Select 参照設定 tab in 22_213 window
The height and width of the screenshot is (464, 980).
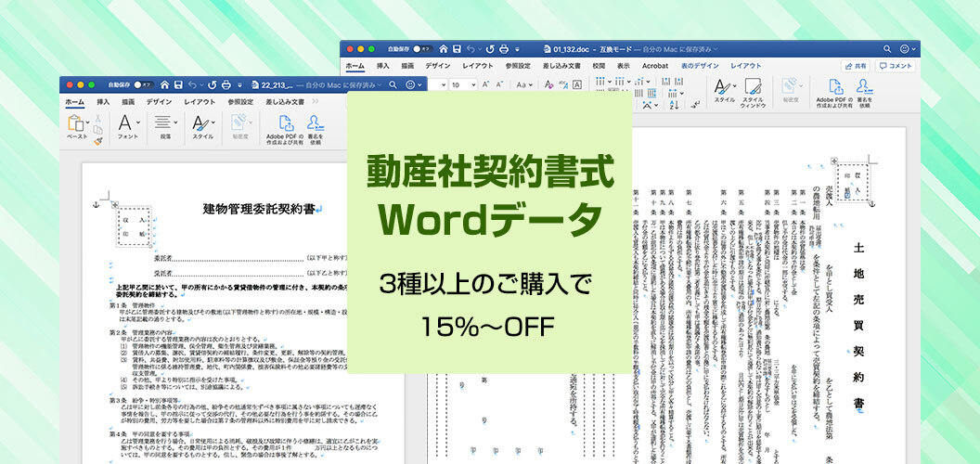click(x=240, y=102)
